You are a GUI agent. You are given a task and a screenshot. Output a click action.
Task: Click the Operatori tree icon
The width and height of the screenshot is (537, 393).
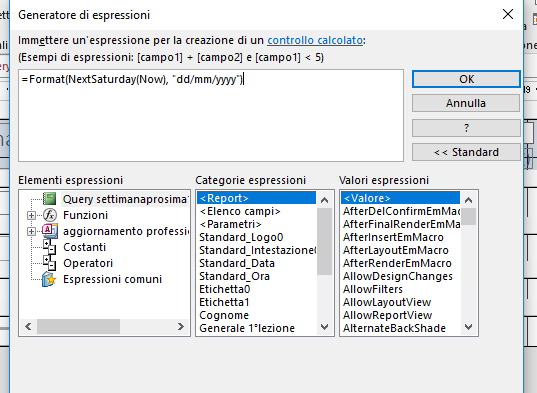tap(50, 263)
